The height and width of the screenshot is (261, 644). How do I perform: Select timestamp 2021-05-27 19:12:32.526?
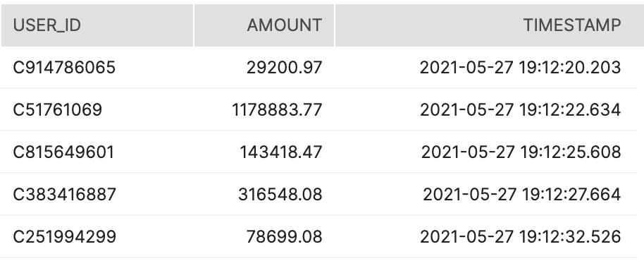pos(520,237)
